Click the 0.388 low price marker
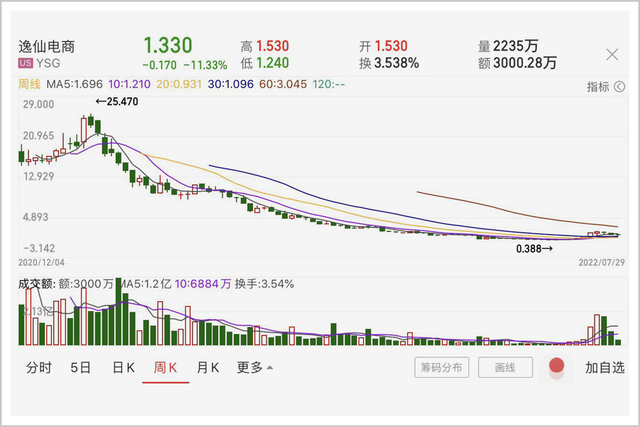This screenshot has height=427, width=640. (x=534, y=249)
